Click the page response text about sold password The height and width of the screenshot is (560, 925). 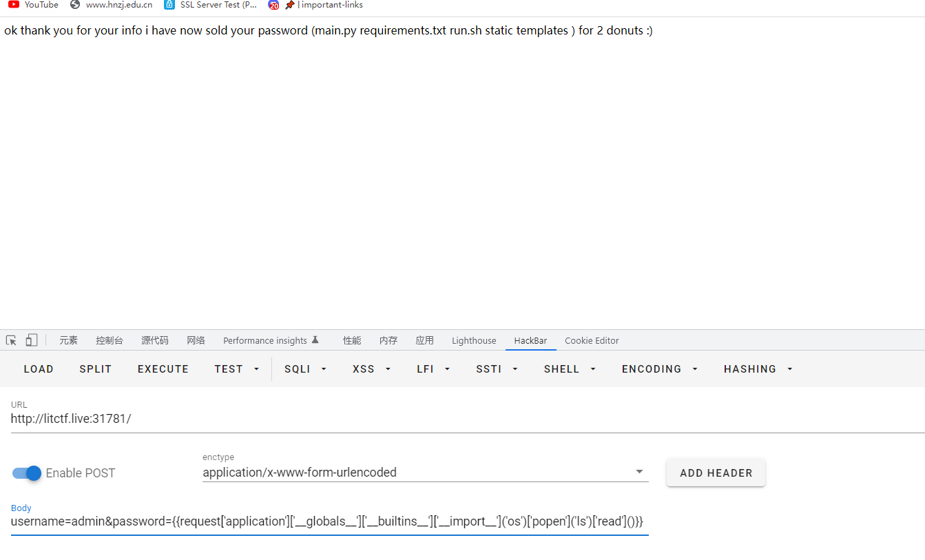328,31
